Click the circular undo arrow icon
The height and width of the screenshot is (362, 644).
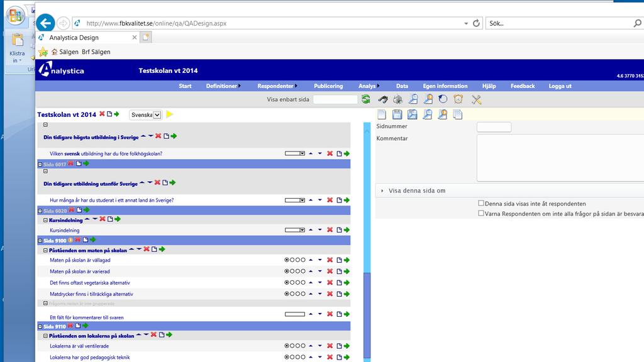(x=443, y=99)
